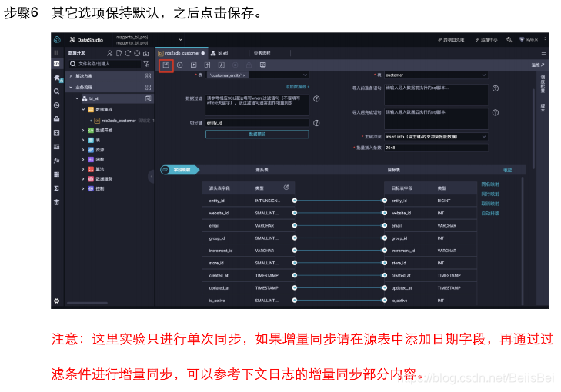Click the 切分键 field containing entity_id
The image size is (561, 392).
(257, 122)
